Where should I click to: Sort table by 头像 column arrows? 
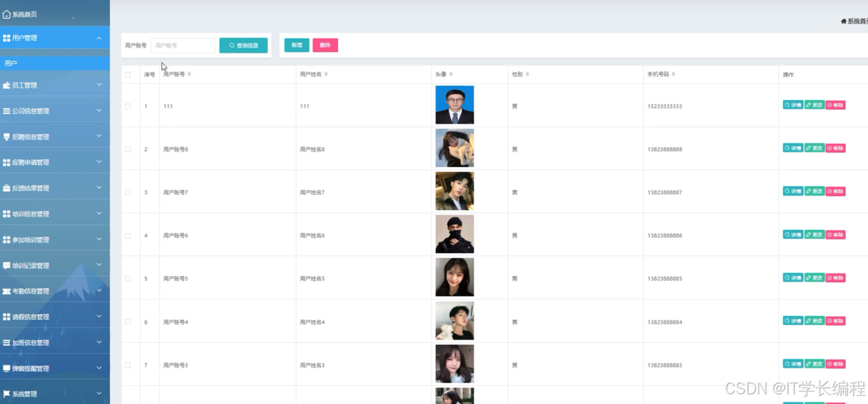coord(451,74)
